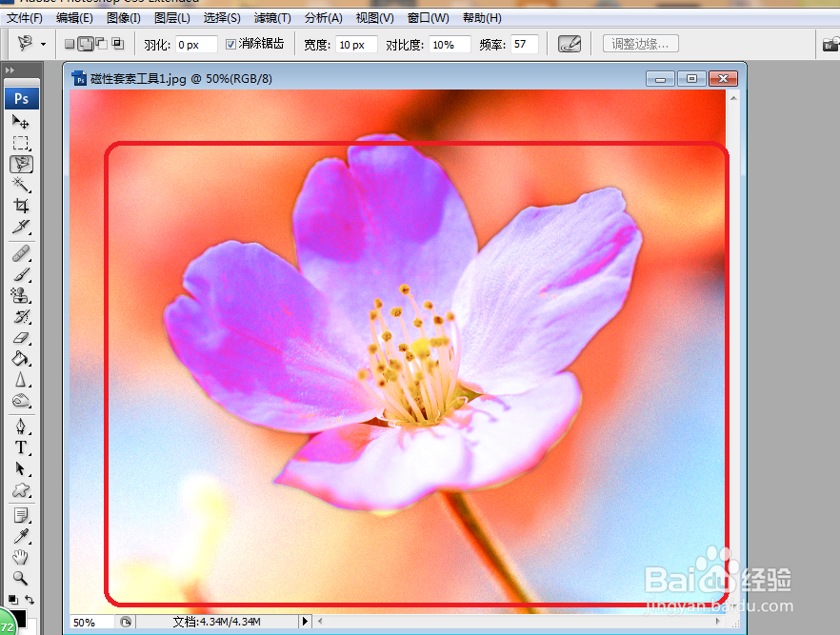Open the status bar info arrow menu

305,621
